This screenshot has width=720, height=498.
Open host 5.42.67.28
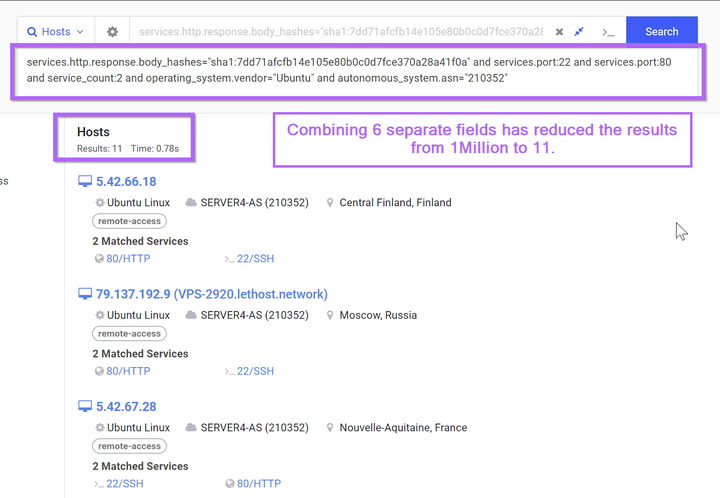point(126,407)
